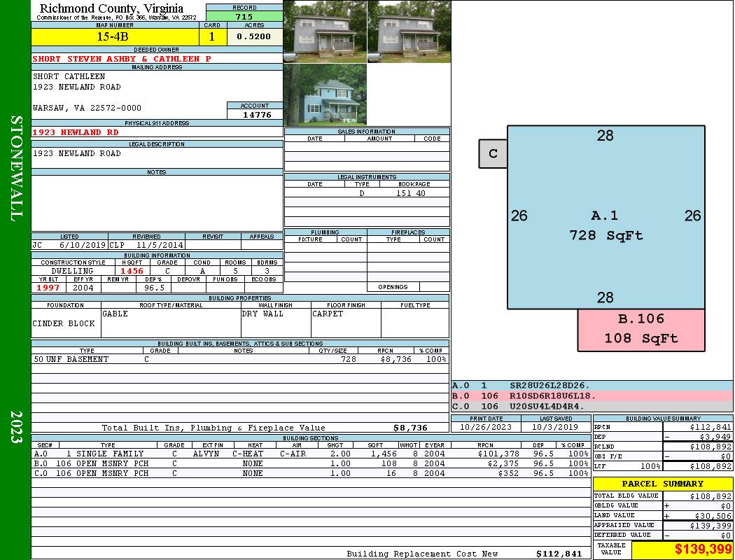Click the physical 911 address 1923 NEWLAND RD
This screenshot has width=735, height=560.
[76, 132]
